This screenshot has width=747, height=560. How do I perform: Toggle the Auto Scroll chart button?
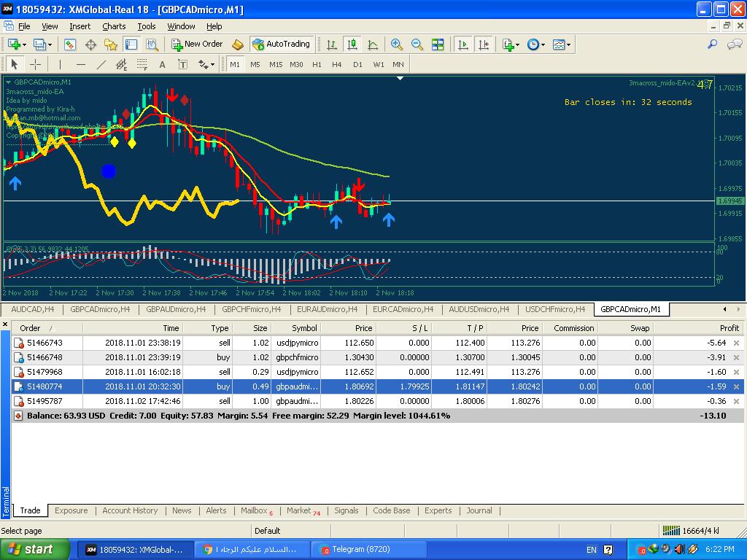463,44
